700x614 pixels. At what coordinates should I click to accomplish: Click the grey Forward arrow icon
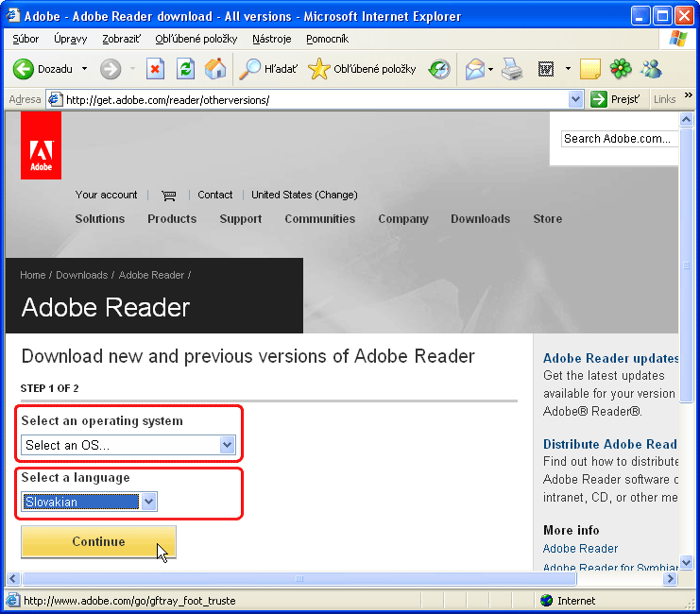point(111,69)
